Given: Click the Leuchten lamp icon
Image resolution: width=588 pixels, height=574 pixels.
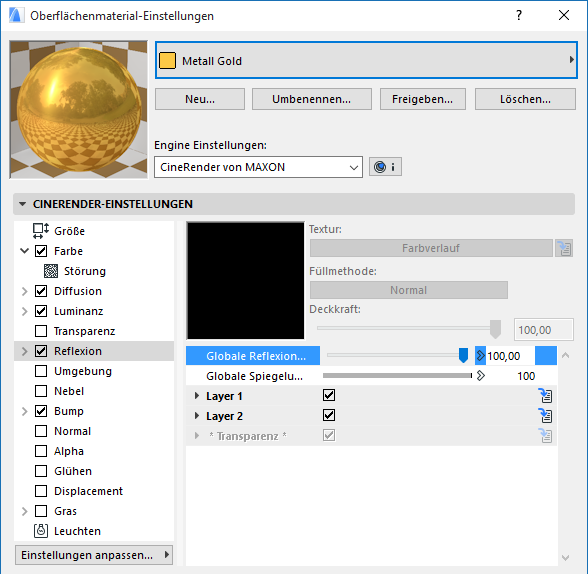Looking at the screenshot, I should 41,531.
